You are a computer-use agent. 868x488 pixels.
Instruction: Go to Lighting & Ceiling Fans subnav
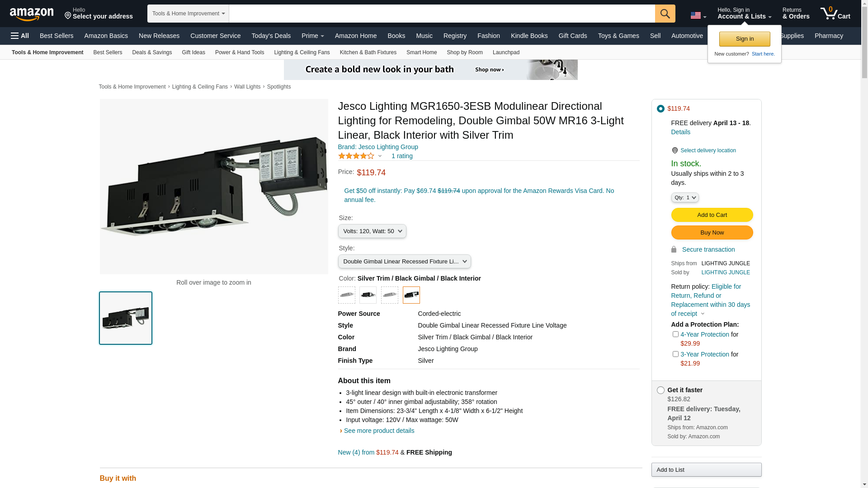(302, 52)
